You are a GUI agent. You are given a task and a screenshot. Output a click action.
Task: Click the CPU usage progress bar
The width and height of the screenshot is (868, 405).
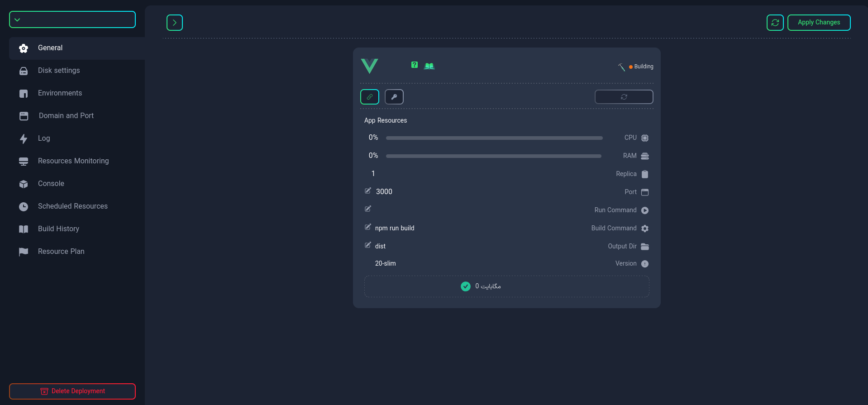pos(494,138)
